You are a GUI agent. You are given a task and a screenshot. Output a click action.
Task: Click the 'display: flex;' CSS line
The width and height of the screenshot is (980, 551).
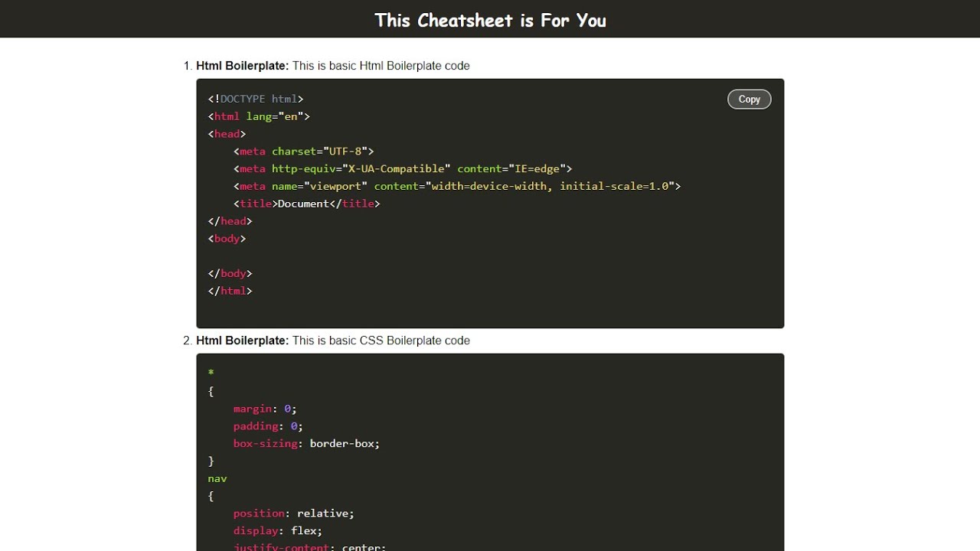pyautogui.click(x=278, y=531)
